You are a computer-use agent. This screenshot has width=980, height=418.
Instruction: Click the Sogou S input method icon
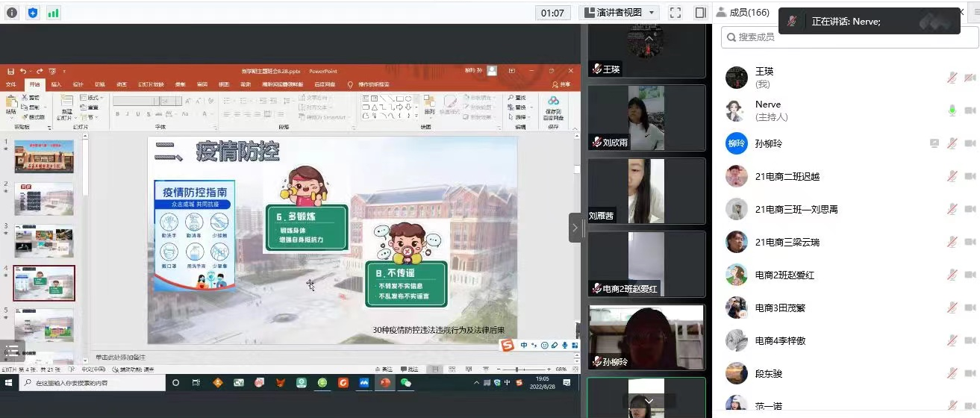coord(508,345)
